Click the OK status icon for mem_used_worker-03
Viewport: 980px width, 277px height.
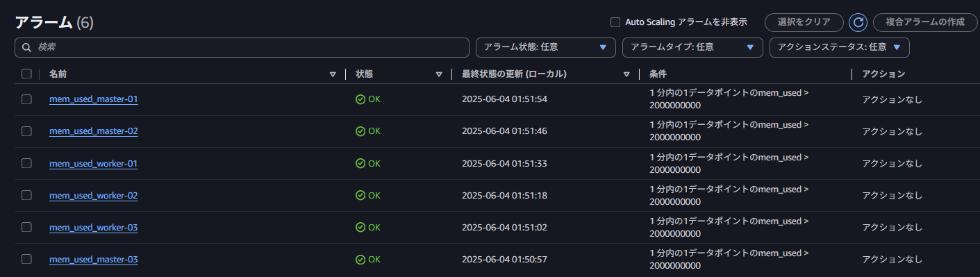[x=360, y=227]
